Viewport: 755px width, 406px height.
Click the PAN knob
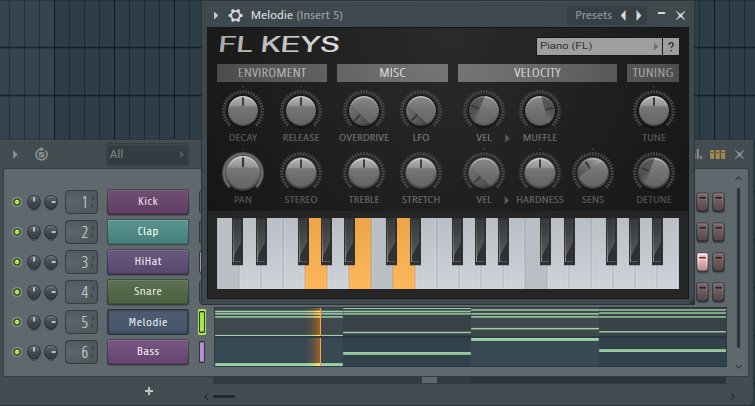pos(243,172)
